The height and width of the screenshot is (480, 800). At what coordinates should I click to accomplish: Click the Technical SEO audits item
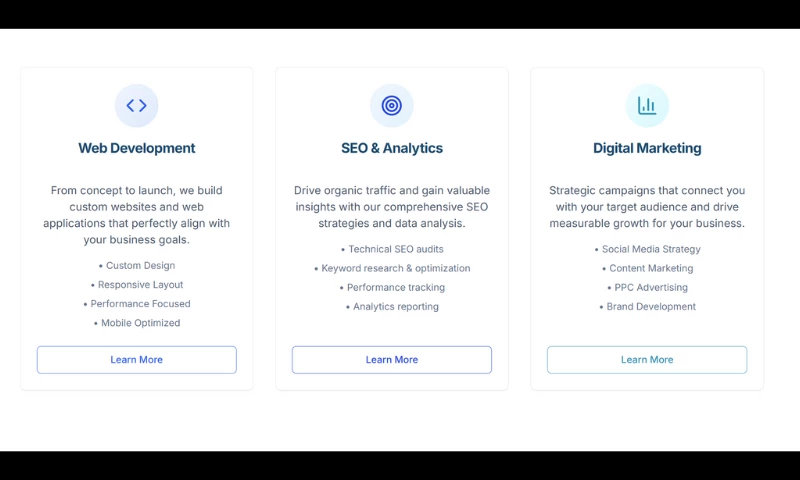395,249
